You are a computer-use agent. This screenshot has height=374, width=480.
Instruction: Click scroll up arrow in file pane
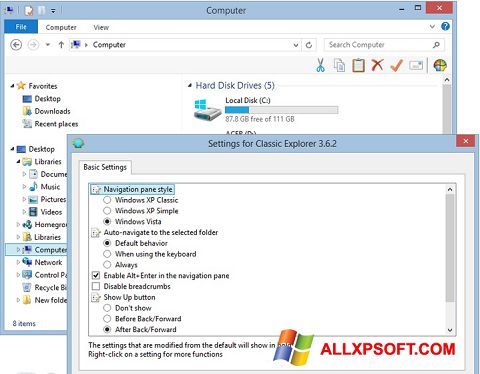tap(447, 80)
